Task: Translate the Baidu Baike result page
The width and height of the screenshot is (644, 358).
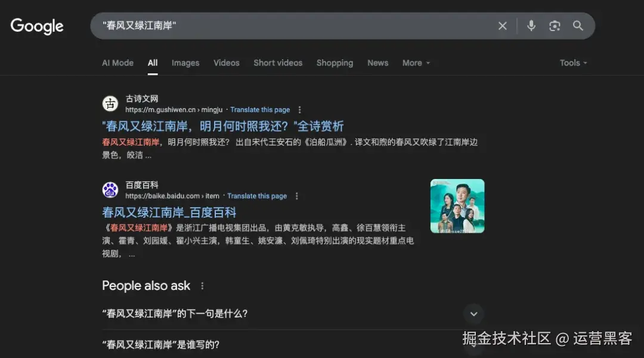Action: 257,196
